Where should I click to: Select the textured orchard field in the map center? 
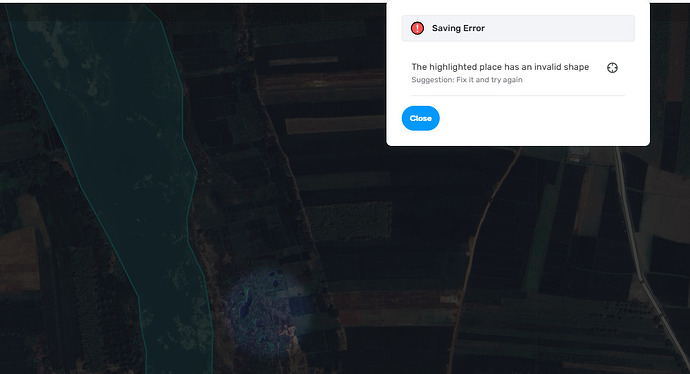point(349,221)
